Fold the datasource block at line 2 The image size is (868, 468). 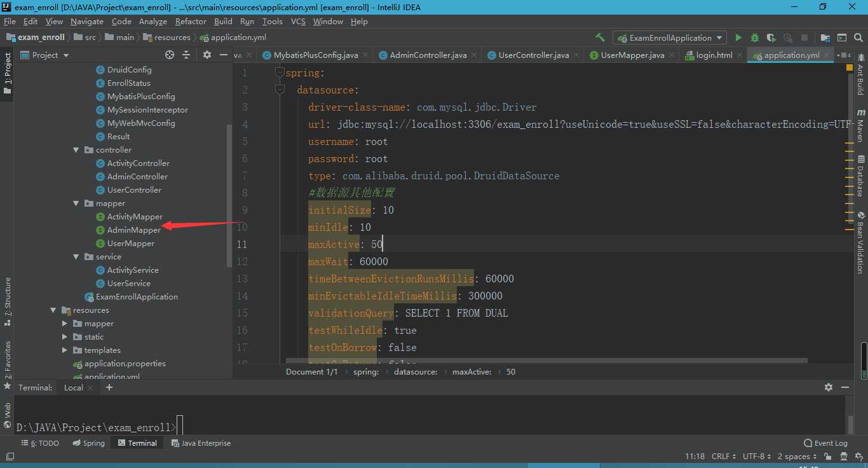pyautogui.click(x=280, y=90)
